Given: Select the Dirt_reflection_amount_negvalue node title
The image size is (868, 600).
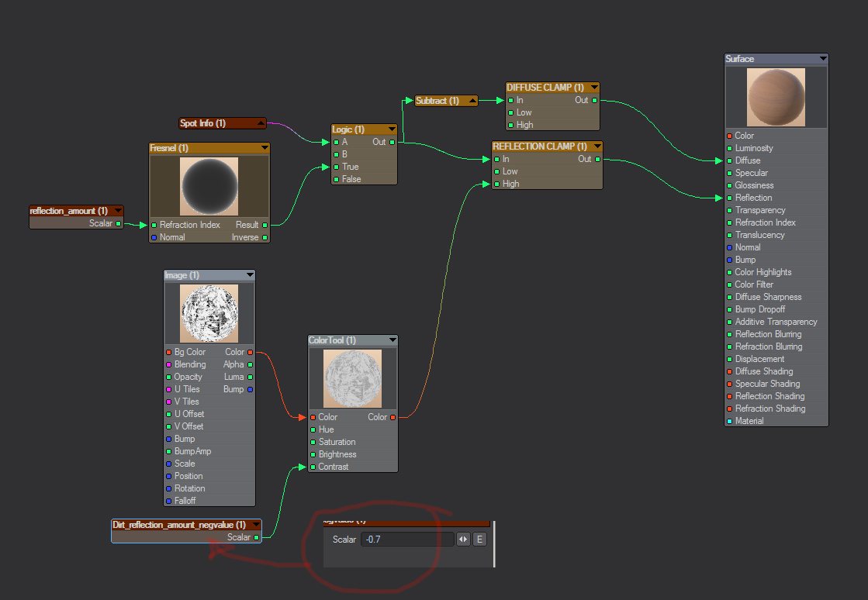Looking at the screenshot, I should 178,525.
